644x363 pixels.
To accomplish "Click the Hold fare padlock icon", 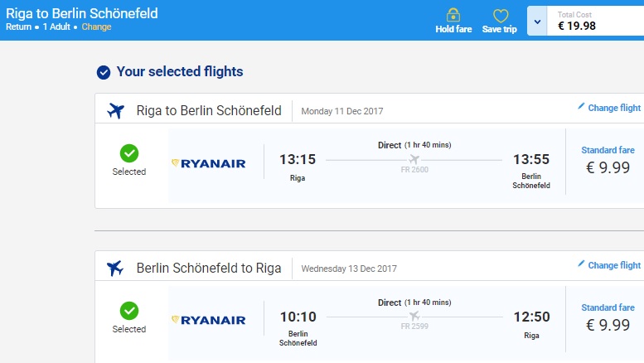I will pos(453,16).
